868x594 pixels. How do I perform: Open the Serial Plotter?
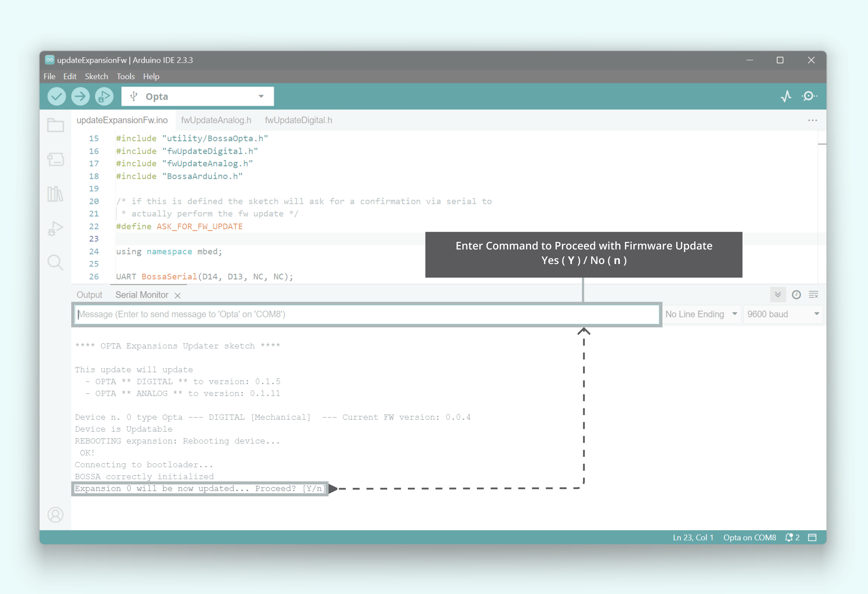[786, 97]
